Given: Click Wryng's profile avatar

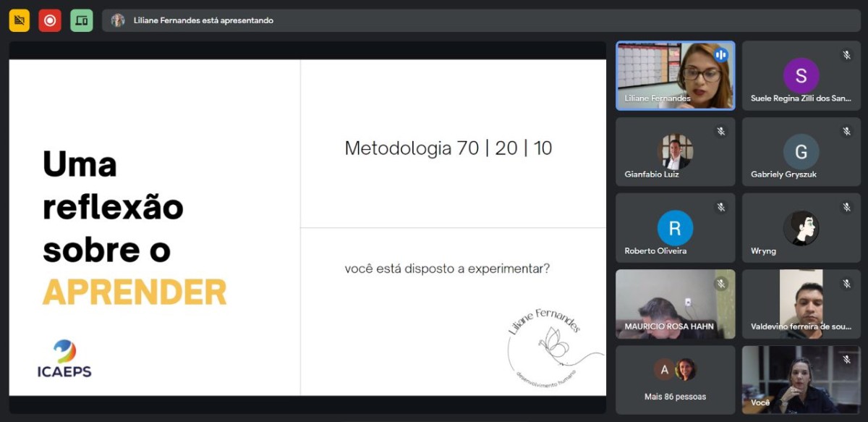Looking at the screenshot, I should pos(801,229).
